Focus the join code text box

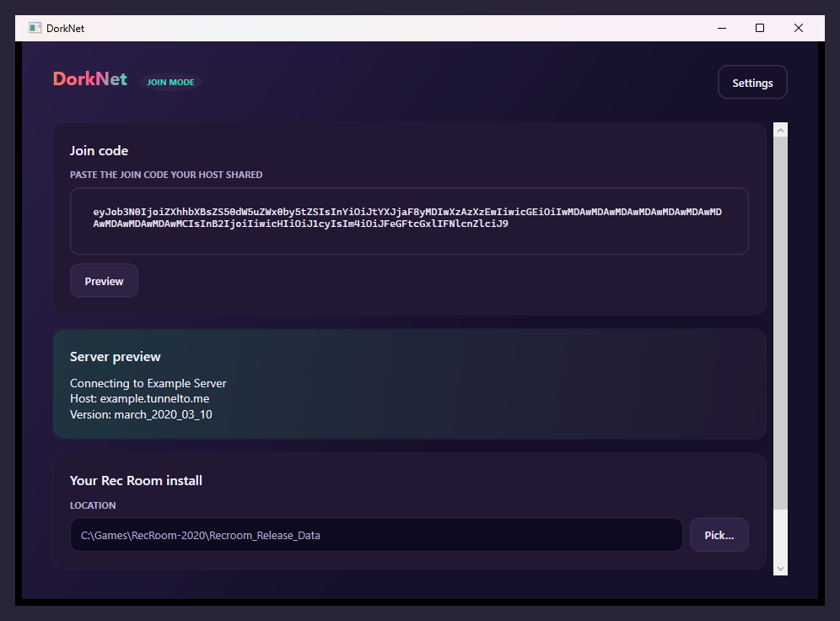pyautogui.click(x=409, y=221)
